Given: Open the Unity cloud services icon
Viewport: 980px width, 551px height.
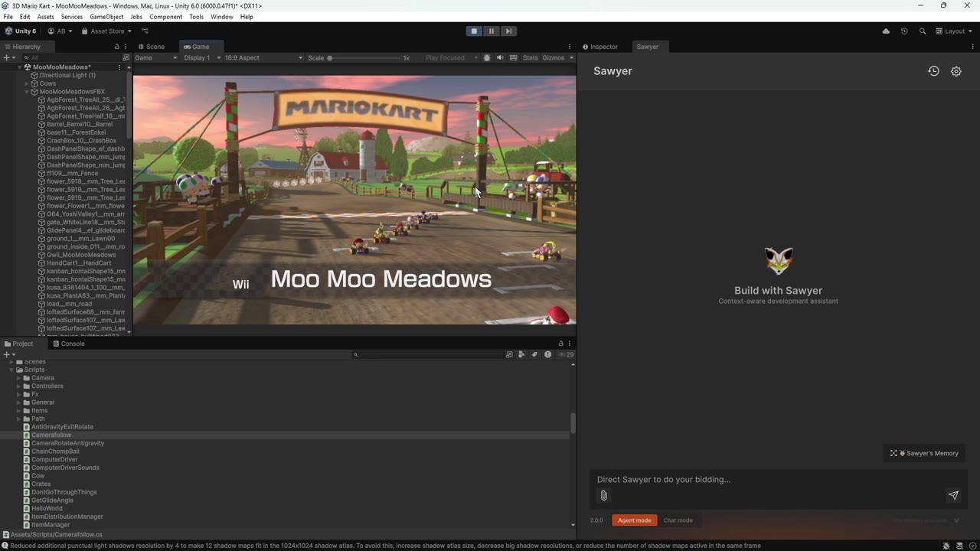Looking at the screenshot, I should [886, 31].
